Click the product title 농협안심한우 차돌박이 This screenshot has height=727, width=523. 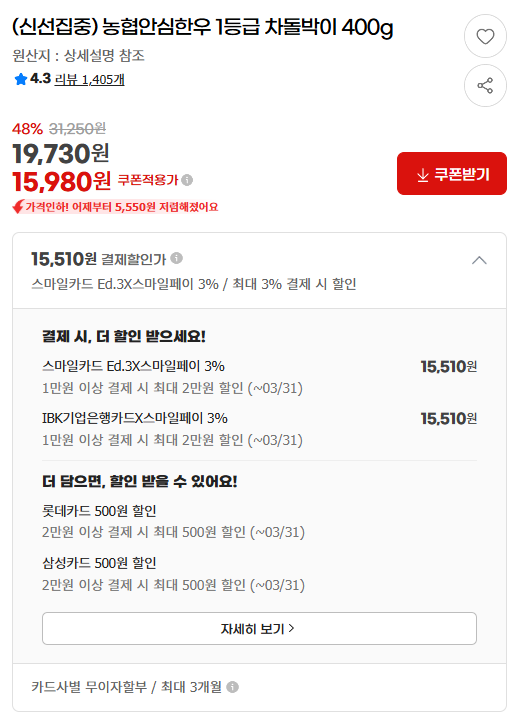click(x=203, y=27)
